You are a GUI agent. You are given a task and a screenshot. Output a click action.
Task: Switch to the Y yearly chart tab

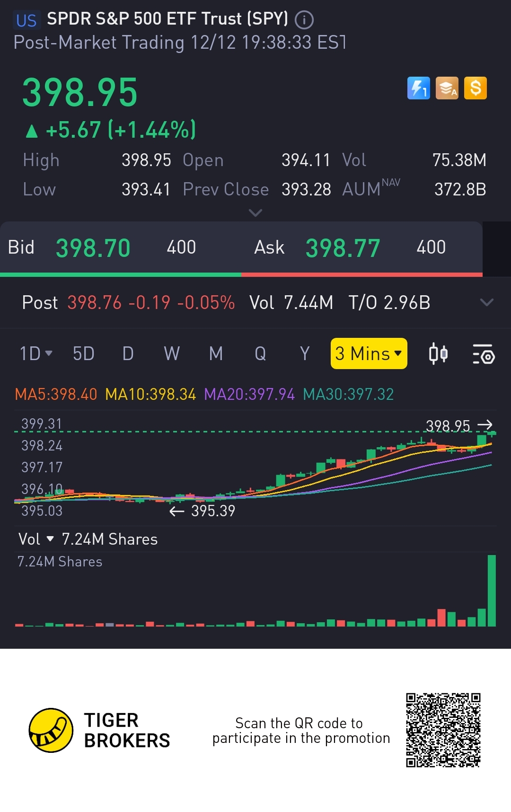pos(305,353)
